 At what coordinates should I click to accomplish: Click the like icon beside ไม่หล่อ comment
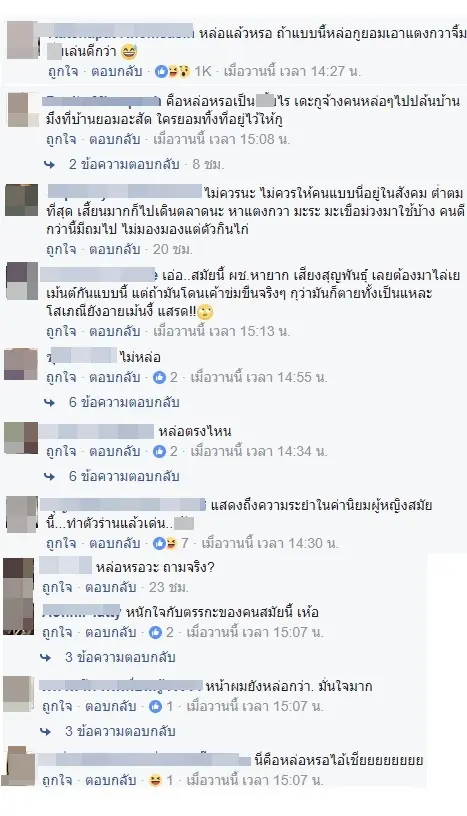pyautogui.click(x=159, y=377)
